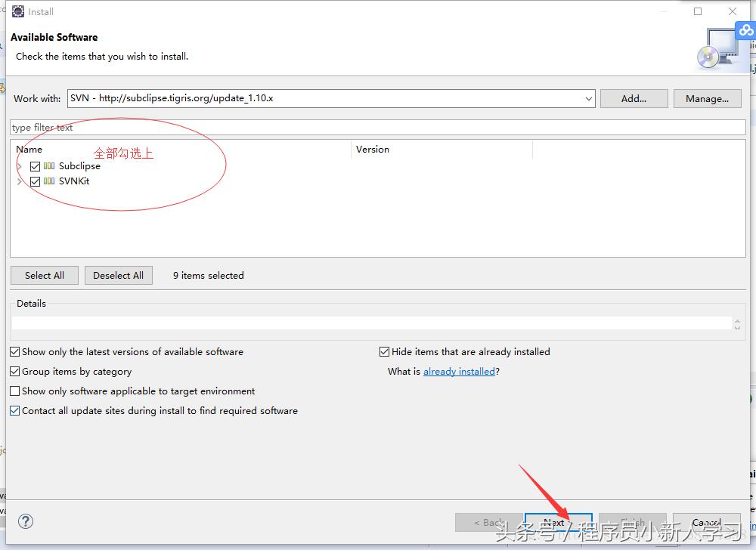Image resolution: width=756 pixels, height=550 pixels.
Task: Disable Hide items that are already installed
Action: point(384,351)
